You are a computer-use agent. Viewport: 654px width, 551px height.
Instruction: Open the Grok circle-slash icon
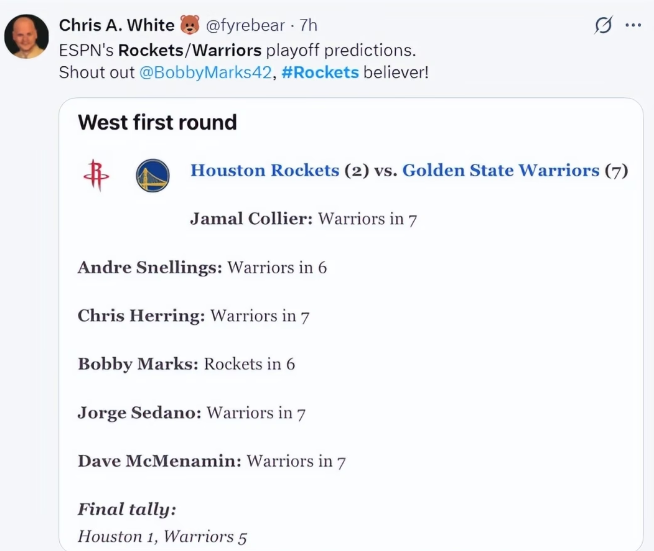(603, 25)
